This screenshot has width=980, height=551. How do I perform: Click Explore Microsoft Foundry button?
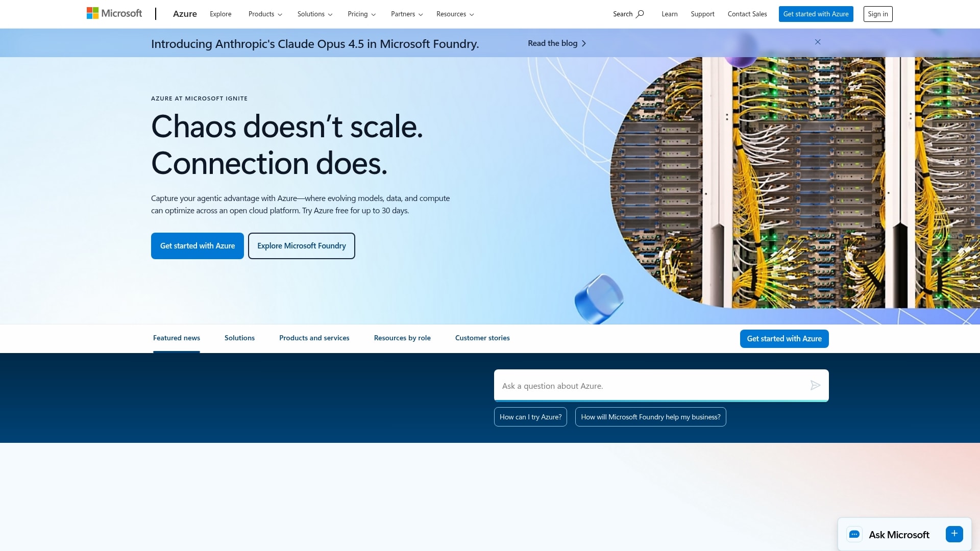[x=301, y=246]
